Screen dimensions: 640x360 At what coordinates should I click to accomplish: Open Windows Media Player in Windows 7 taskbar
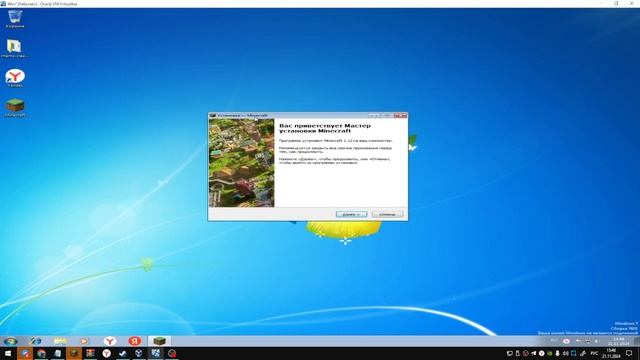84,341
